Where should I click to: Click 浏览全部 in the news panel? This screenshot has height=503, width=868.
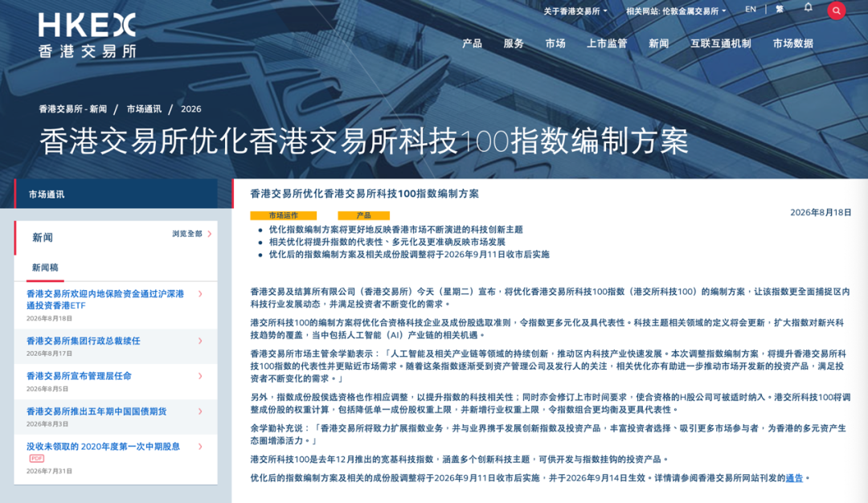click(191, 234)
